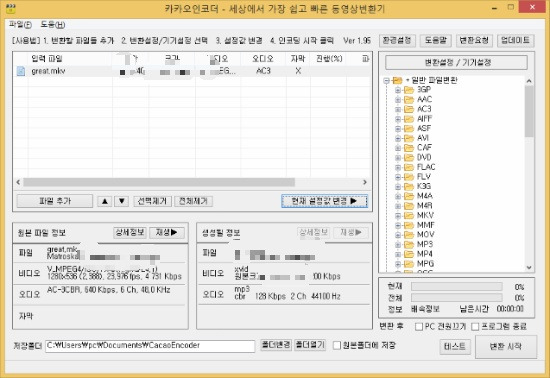Expand the 3GP tree node
The height and width of the screenshot is (378, 550).
coord(398,90)
